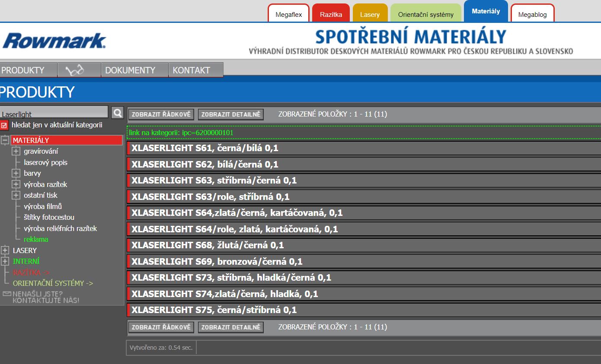Select the laserový popis category
Viewport: 601px width, 364px height.
click(x=45, y=162)
